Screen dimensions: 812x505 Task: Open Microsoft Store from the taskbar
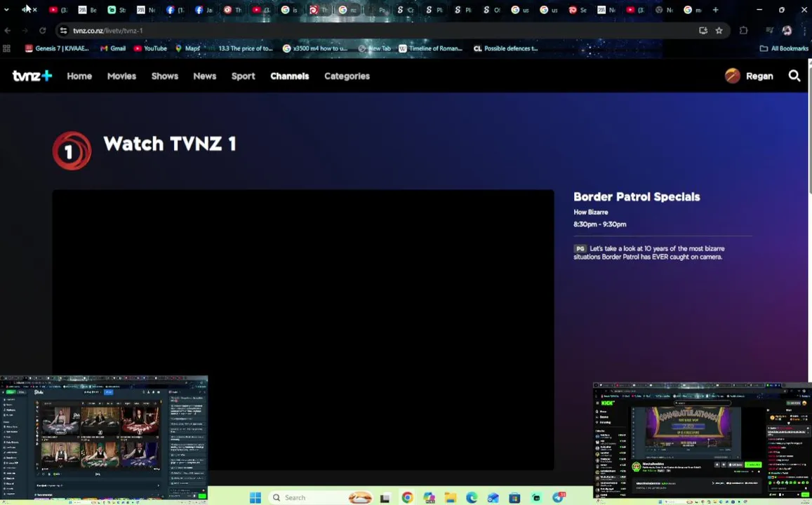tap(514, 498)
